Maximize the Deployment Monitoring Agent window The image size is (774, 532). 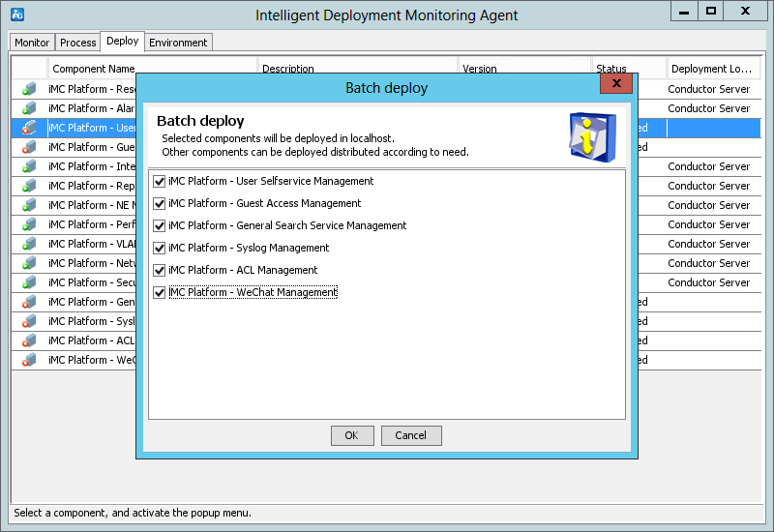click(711, 12)
